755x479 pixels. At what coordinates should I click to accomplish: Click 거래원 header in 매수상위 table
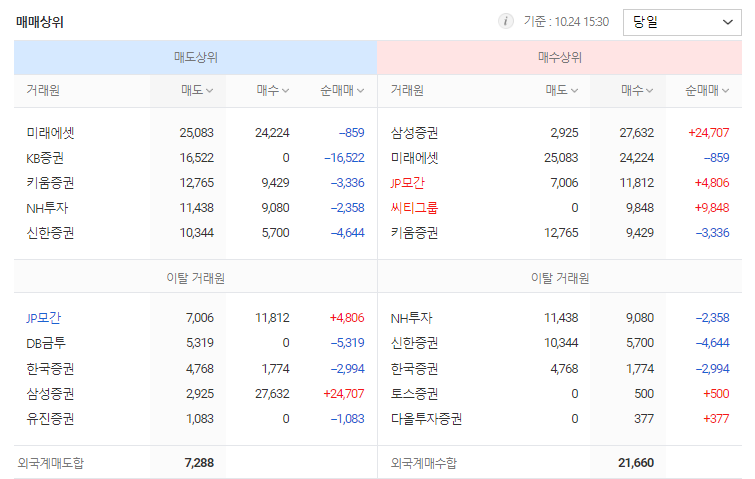click(x=407, y=90)
